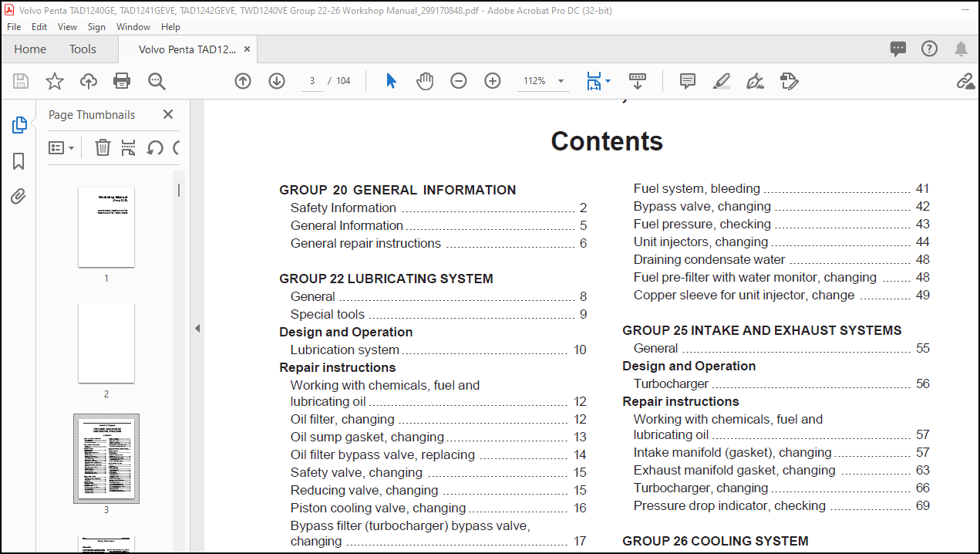Rotate pages counterclockwise in thumbnails panel
Screen dimensions: 980x554
click(155, 147)
